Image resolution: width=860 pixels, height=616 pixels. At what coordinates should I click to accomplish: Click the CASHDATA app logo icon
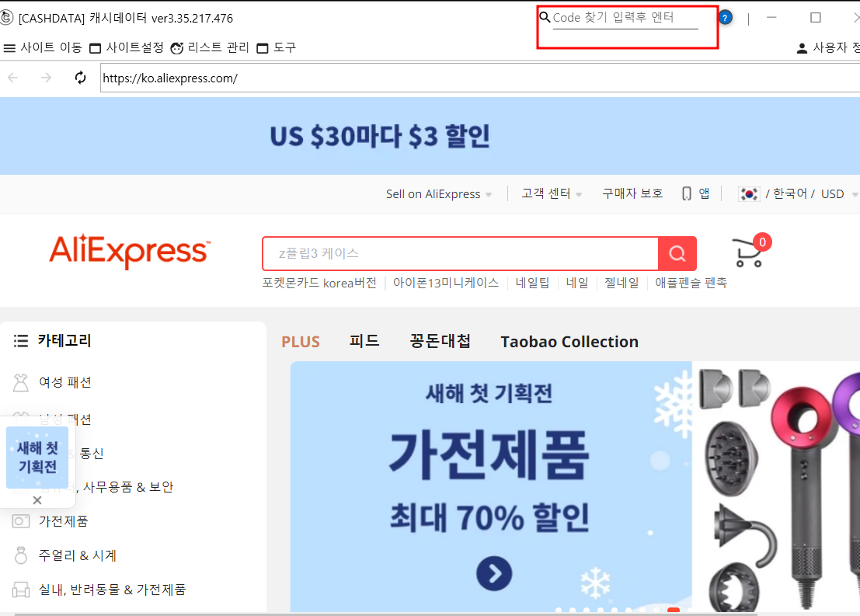[6, 18]
